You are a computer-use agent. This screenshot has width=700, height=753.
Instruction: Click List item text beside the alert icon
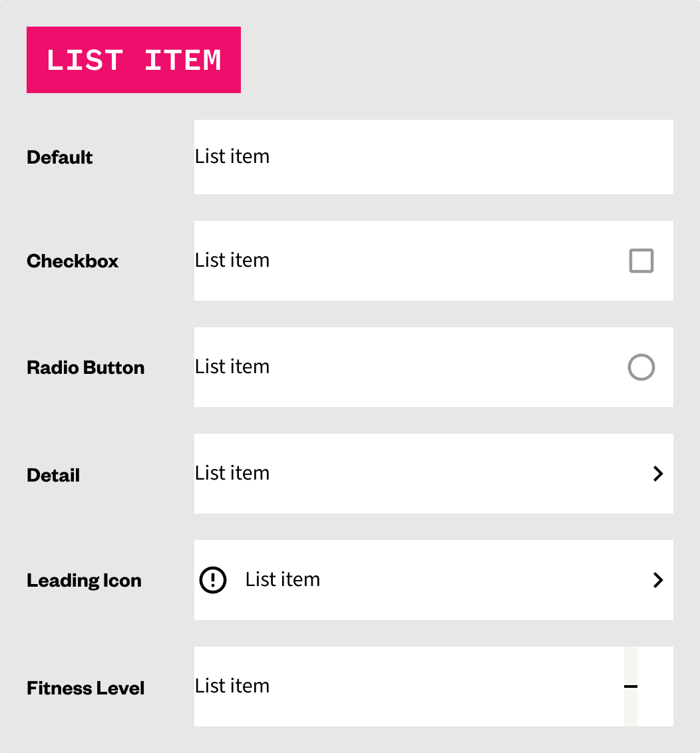283,580
